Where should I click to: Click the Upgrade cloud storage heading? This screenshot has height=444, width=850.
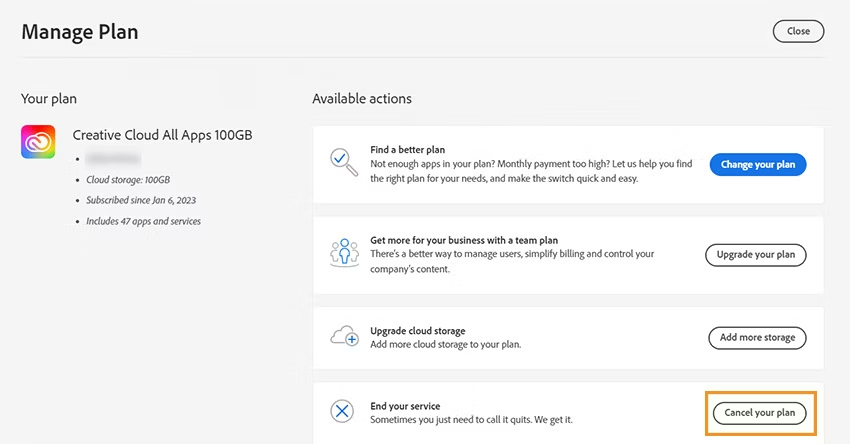click(418, 331)
